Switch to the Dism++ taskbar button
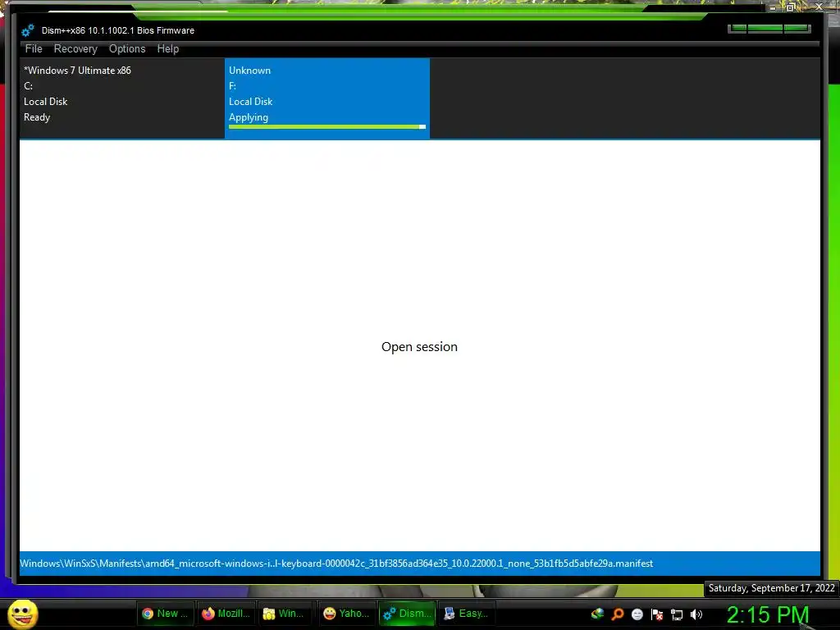Image resolution: width=840 pixels, height=630 pixels. (407, 614)
